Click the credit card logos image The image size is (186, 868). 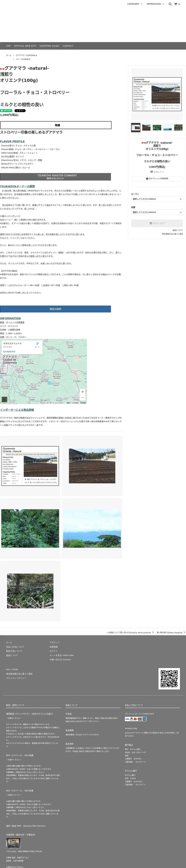(x=136, y=719)
